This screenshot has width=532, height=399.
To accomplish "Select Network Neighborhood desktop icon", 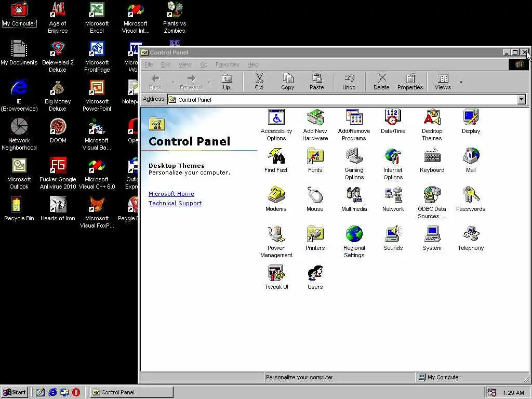I will 19,135.
